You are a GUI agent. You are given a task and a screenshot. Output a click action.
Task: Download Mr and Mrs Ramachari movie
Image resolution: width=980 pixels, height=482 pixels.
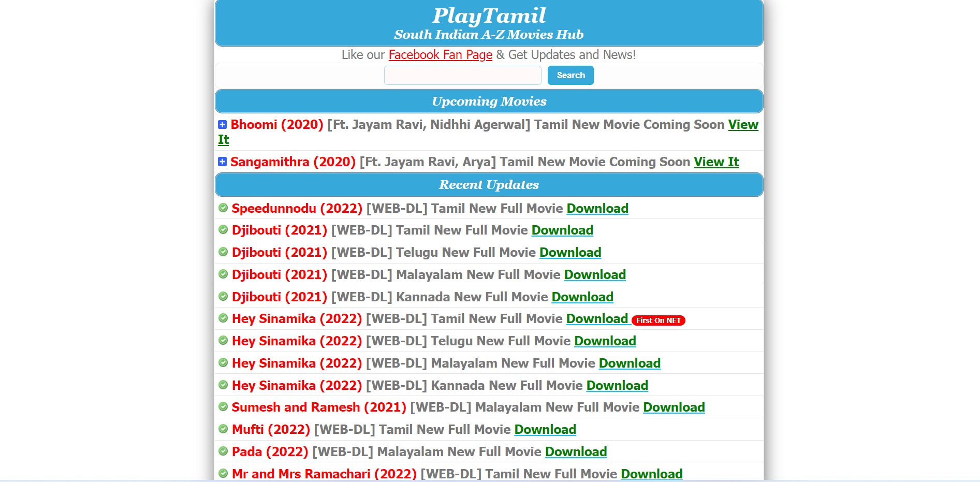coord(652,474)
